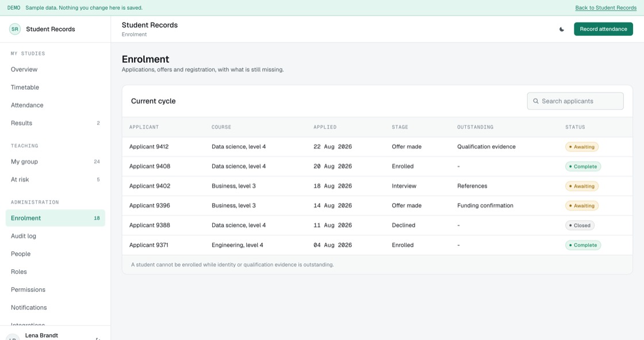Click the SR logo badge in the sidebar

15,29
